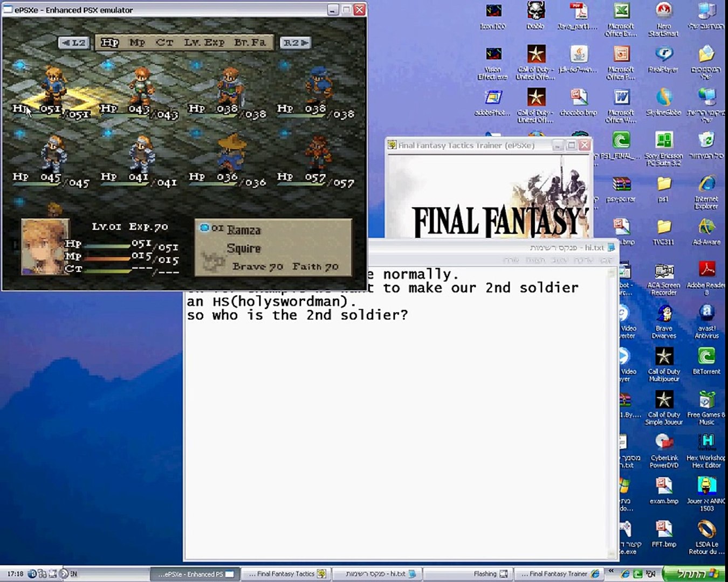
Task: Open Vision Effect.exe desktop icon
Action: pos(492,62)
